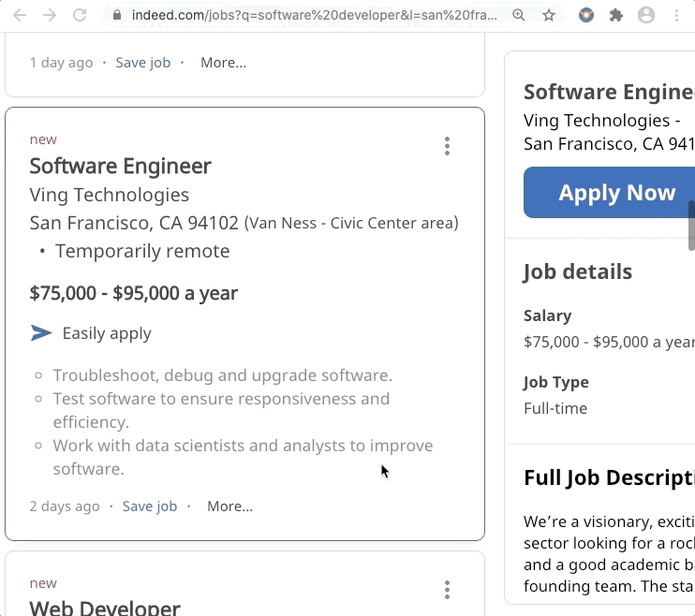The width and height of the screenshot is (695, 616).
Task: Click the colorful circular extension icon
Action: [586, 15]
